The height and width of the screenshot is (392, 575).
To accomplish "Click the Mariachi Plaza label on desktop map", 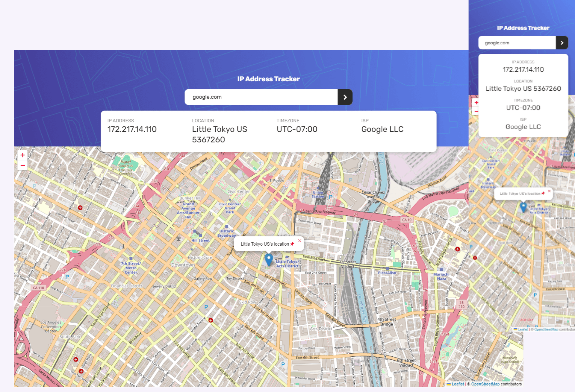I will pyautogui.click(x=441, y=276).
